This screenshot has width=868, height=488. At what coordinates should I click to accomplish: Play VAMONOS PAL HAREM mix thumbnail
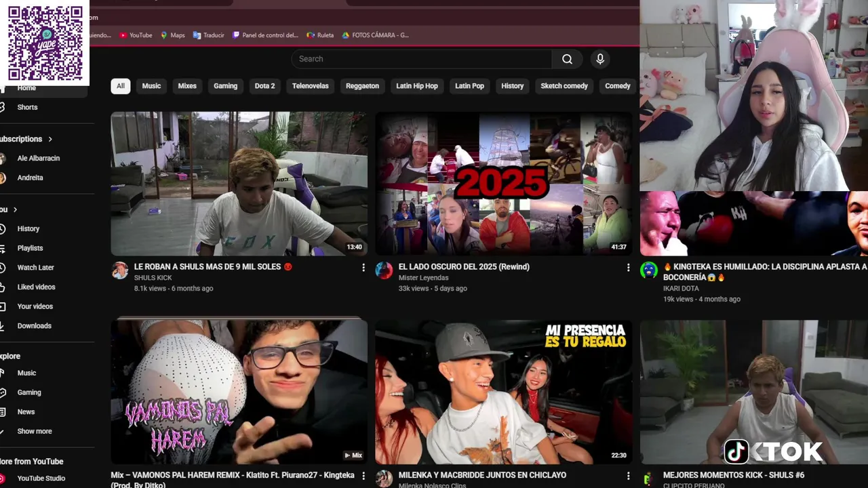[239, 392]
